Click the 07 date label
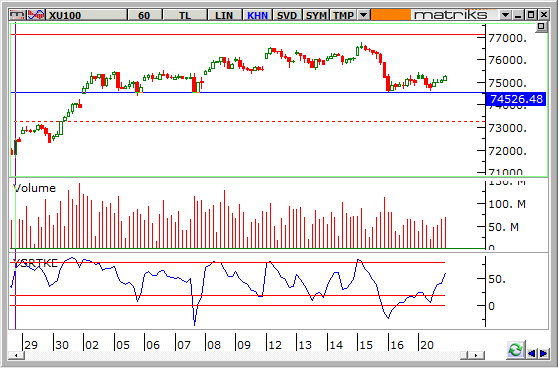Viewport: 558px width, 368px height. tap(184, 345)
